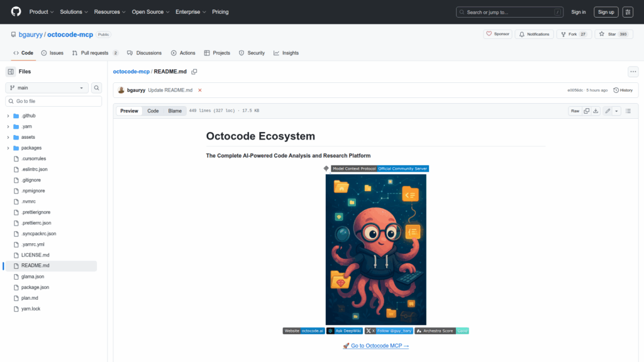The height and width of the screenshot is (362, 644).
Task: Open the Actions tab
Action: tap(183, 53)
